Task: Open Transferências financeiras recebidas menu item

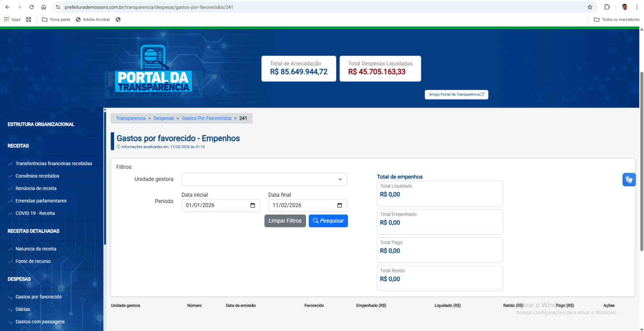Action: point(54,164)
